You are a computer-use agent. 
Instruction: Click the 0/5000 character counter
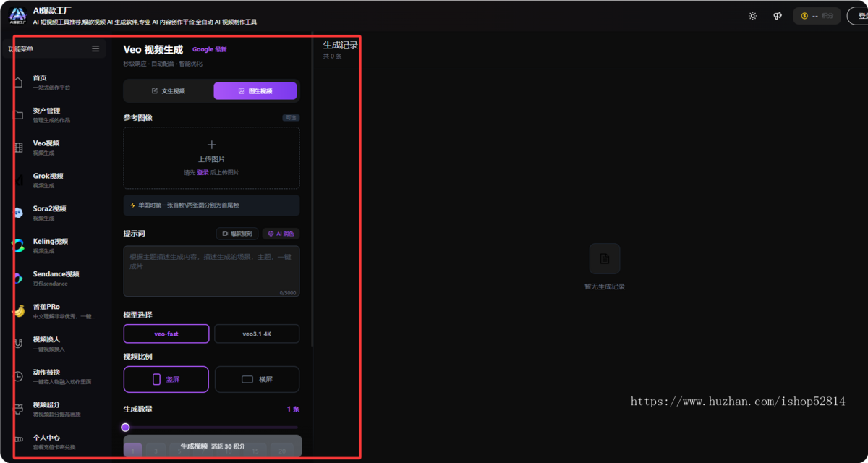pyautogui.click(x=288, y=293)
